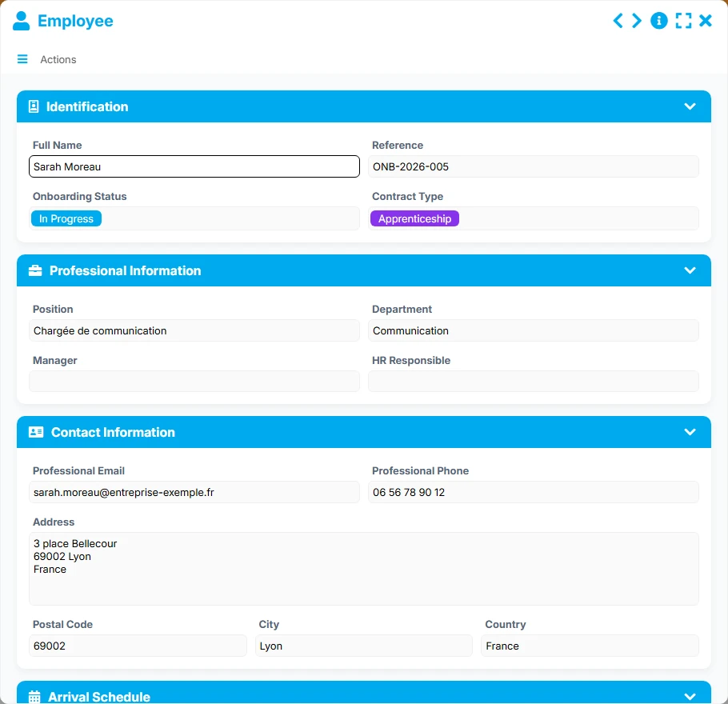Click the Department field Communication
Viewport: 728px width, 704px height.
(533, 330)
